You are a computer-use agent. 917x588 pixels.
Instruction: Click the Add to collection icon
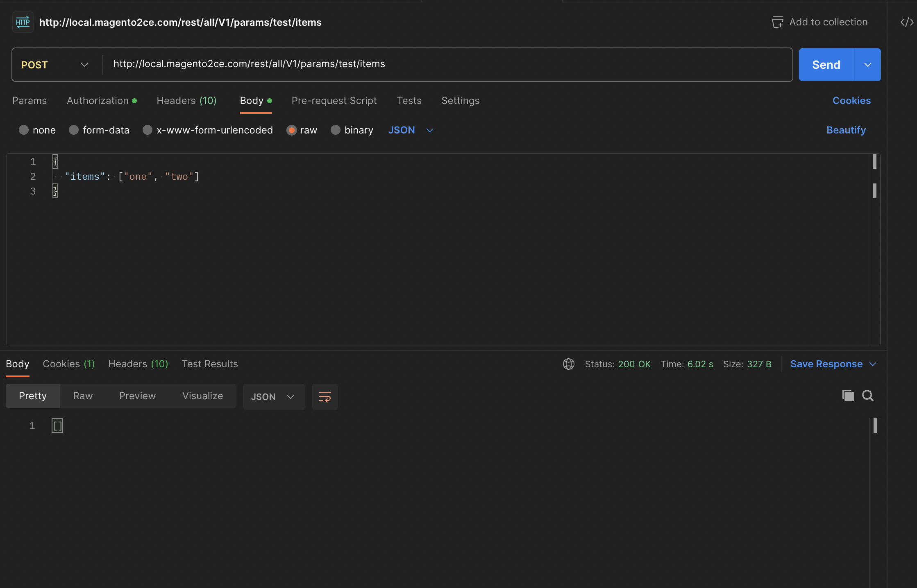point(777,22)
